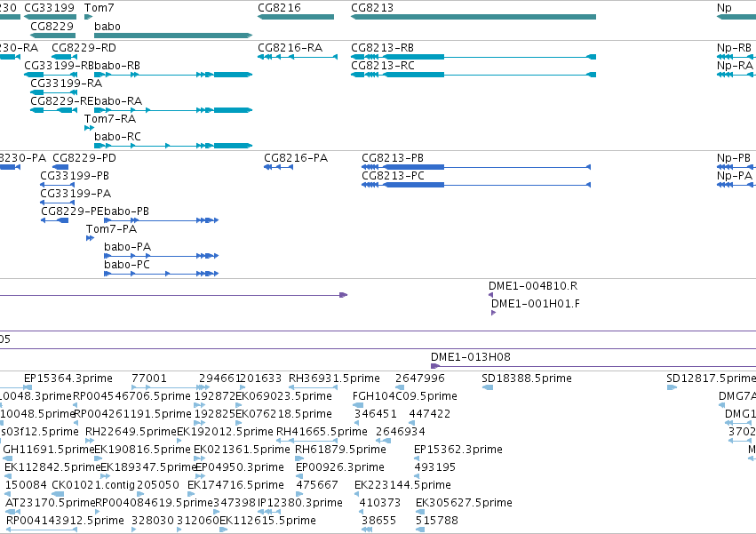Click the Tom7-RA transcript label
The height and width of the screenshot is (534, 756).
click(110, 119)
